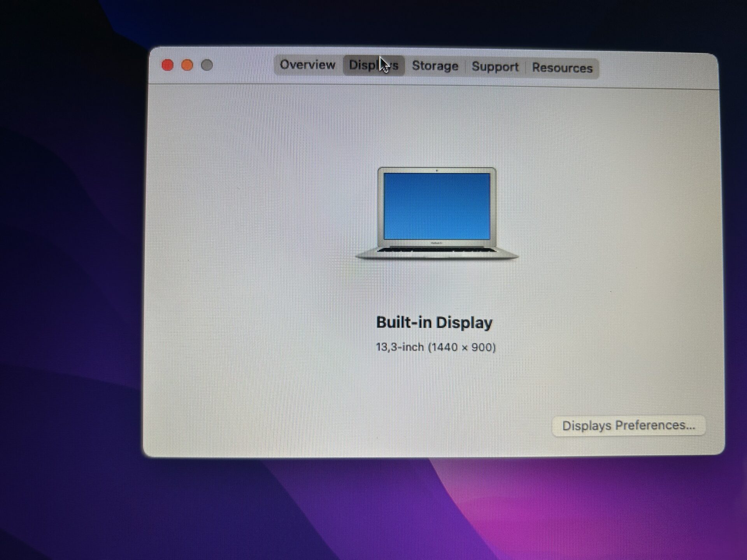Show the Resources tab

(562, 68)
